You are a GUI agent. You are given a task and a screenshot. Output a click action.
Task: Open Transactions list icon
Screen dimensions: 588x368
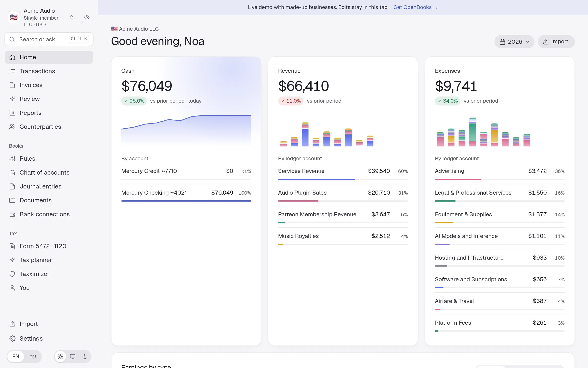coord(12,71)
